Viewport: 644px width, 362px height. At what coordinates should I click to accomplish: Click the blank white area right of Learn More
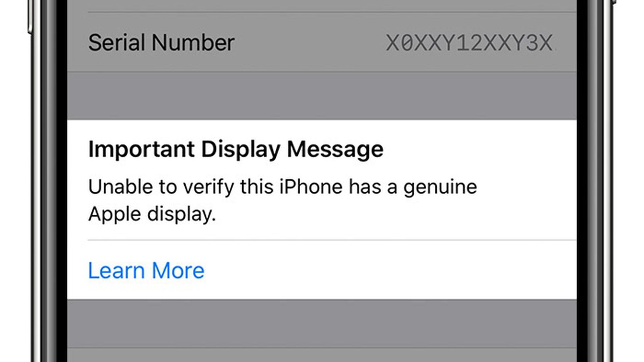pyautogui.click(x=390, y=270)
